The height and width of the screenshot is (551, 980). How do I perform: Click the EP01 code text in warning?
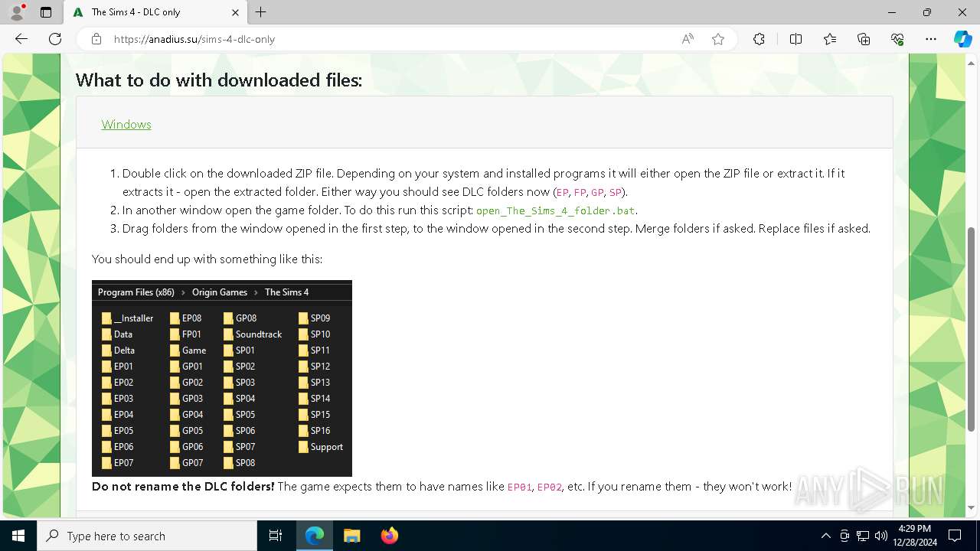[x=520, y=487]
